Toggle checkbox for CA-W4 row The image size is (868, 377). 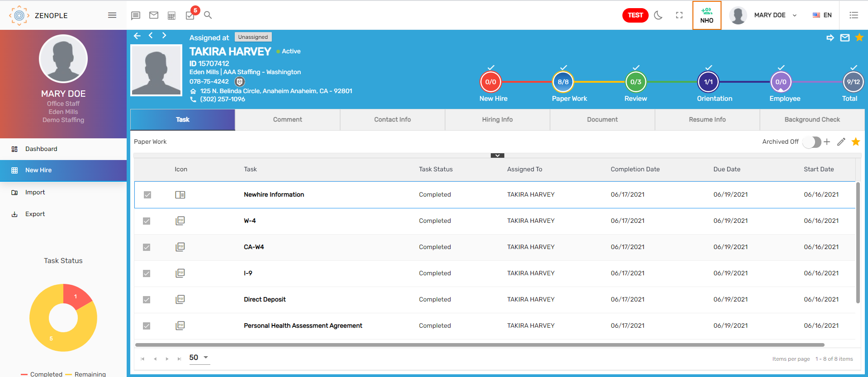(x=147, y=247)
